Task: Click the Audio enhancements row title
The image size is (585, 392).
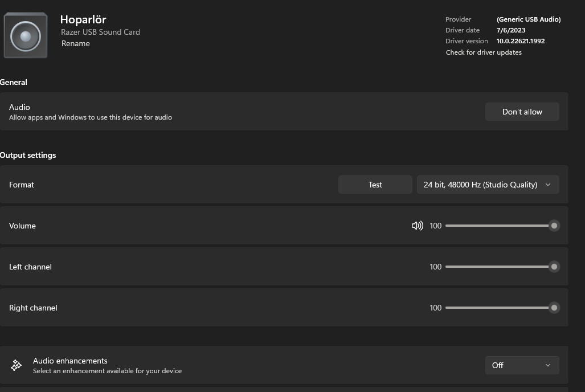Action: (x=70, y=361)
